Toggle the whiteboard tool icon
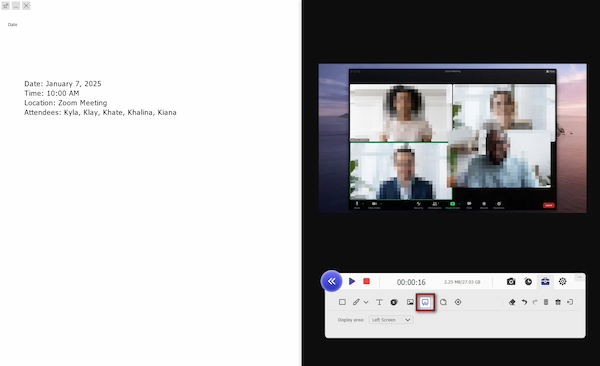This screenshot has width=600, height=366. (x=425, y=302)
